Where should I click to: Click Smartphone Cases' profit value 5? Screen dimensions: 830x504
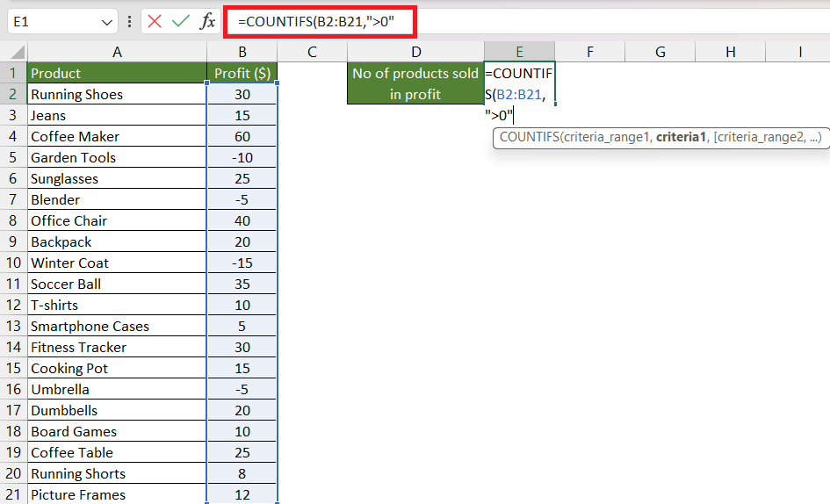(x=242, y=326)
